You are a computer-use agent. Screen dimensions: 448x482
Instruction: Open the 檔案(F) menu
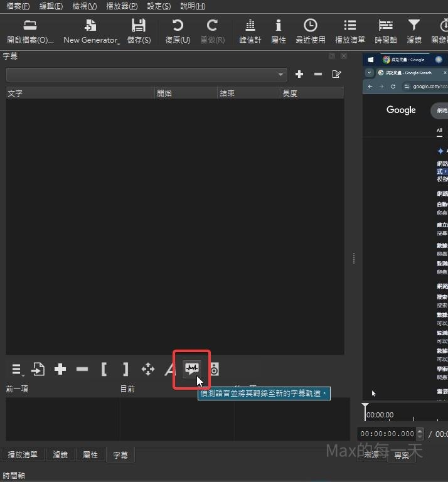click(x=18, y=6)
